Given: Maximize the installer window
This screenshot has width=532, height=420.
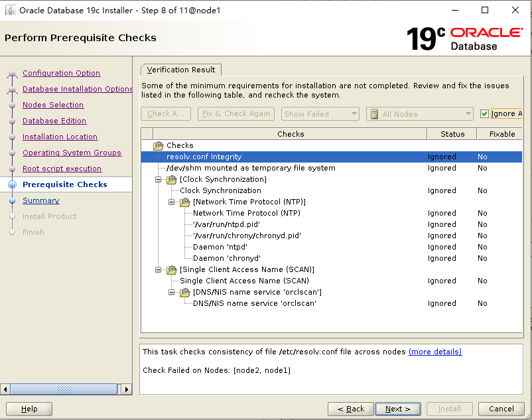Looking at the screenshot, I should point(485,10).
